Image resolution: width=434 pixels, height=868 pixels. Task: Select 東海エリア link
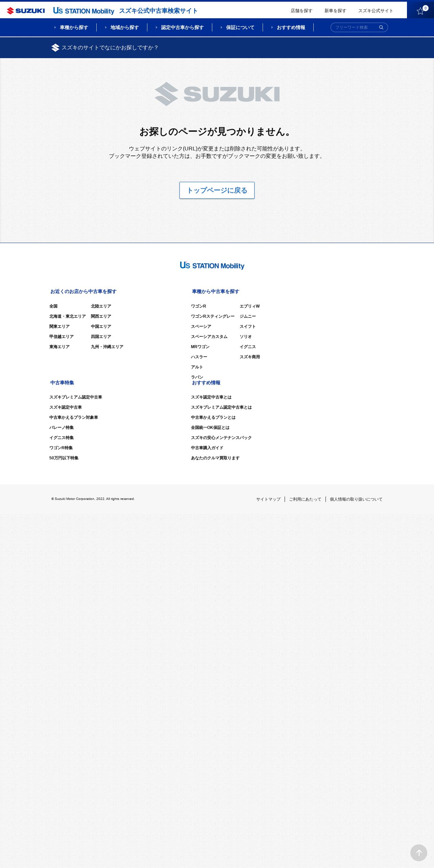point(59,347)
